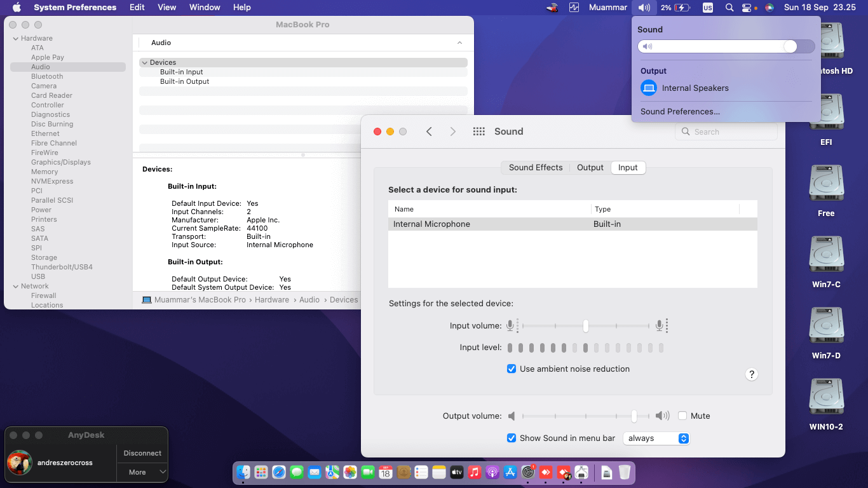The height and width of the screenshot is (488, 868).
Task: Click the Sound preferences Search field
Action: point(726,132)
